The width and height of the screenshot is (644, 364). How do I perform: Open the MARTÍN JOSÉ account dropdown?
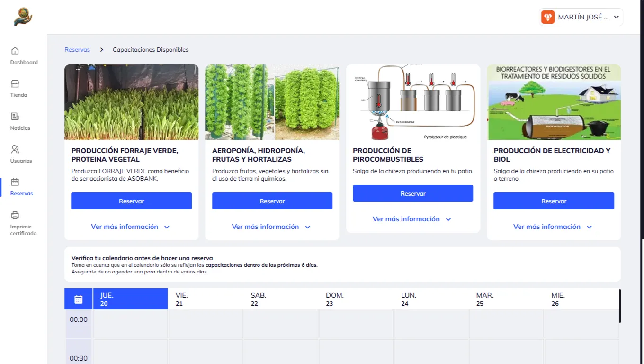(x=581, y=17)
